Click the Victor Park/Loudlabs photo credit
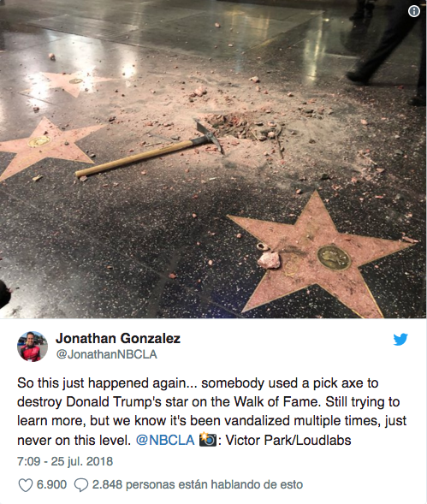The height and width of the screenshot is (504, 427). pos(288,440)
